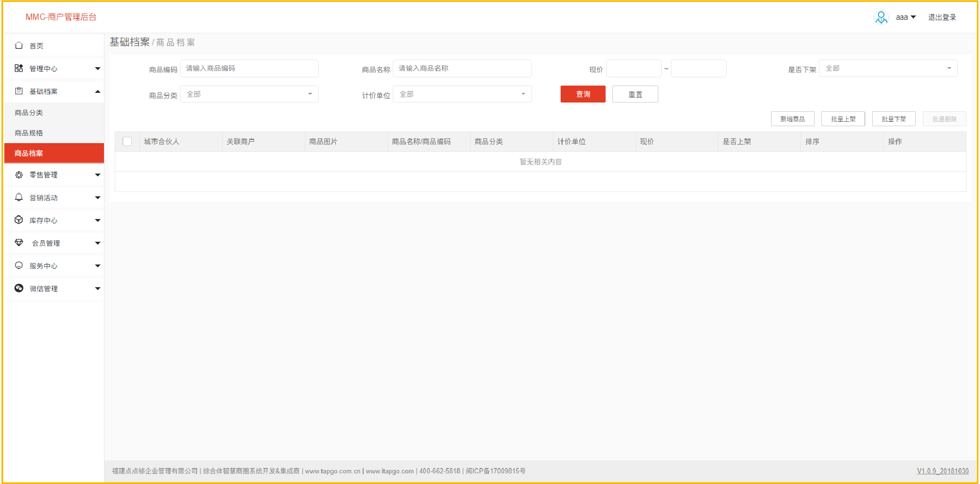Click the MMC-商户管理后台 title
The height and width of the screenshot is (484, 980).
pyautogui.click(x=61, y=17)
